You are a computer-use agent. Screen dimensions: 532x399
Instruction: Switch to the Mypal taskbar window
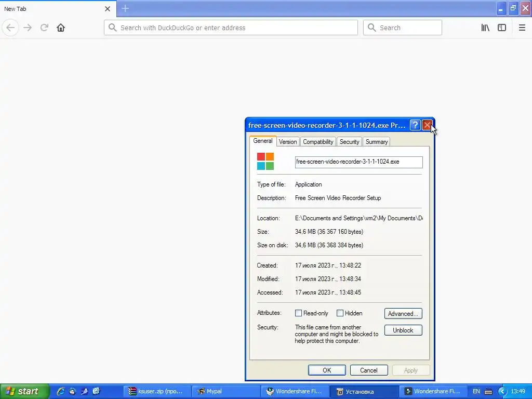click(x=225, y=391)
